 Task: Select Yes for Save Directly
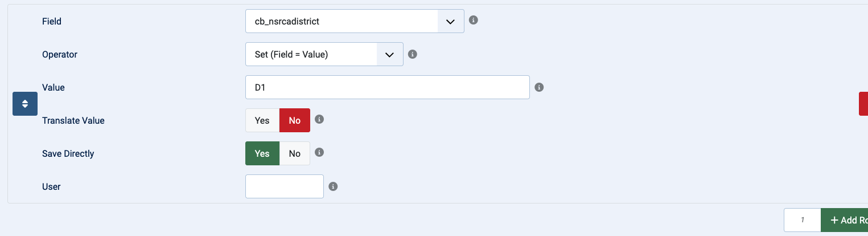[x=262, y=153]
